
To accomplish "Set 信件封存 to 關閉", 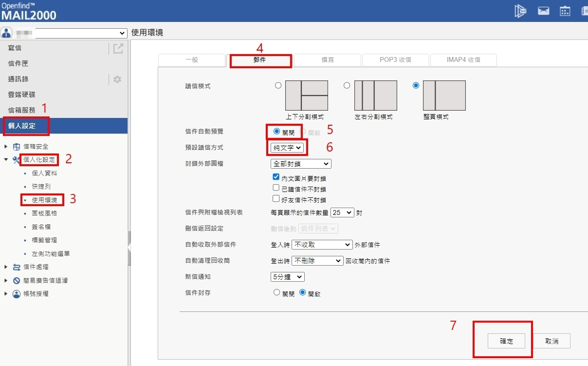I will [277, 292].
